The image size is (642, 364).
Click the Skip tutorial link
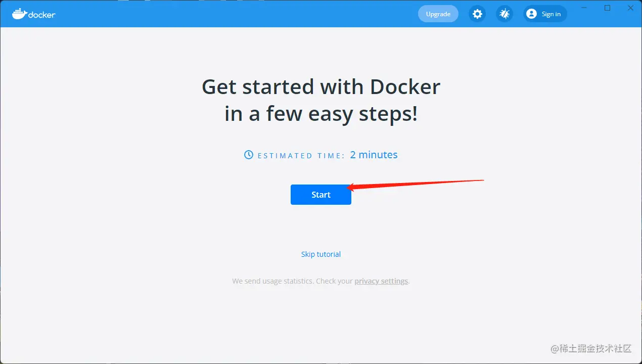(x=321, y=254)
